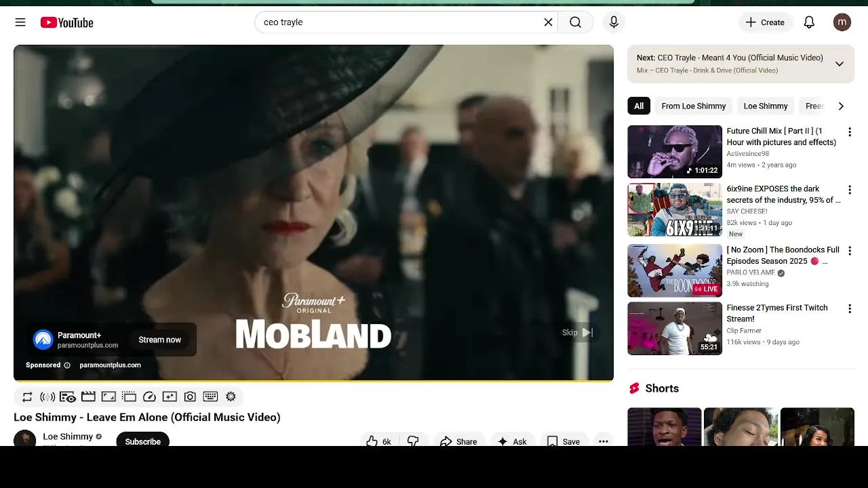Open Boondocks live stream thumbnail
This screenshot has width=868, height=488.
tap(675, 270)
